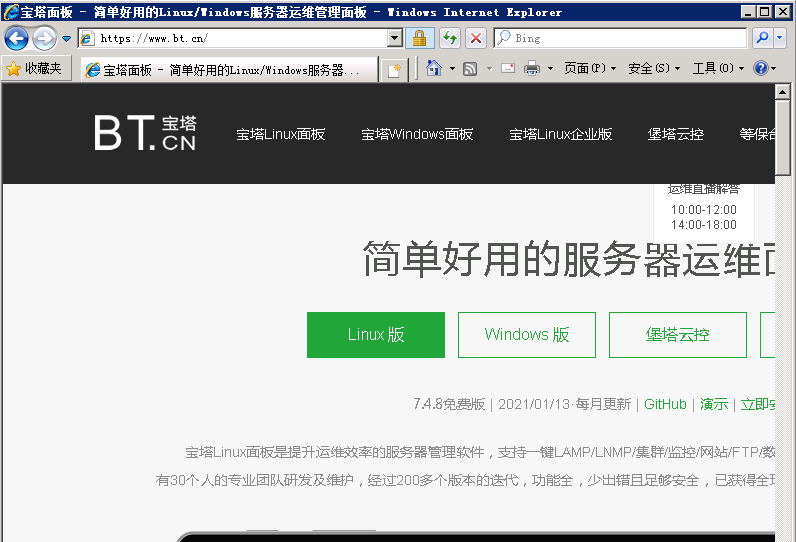This screenshot has height=542, width=796.
Task: Click the address bar URL field
Action: tap(234, 38)
